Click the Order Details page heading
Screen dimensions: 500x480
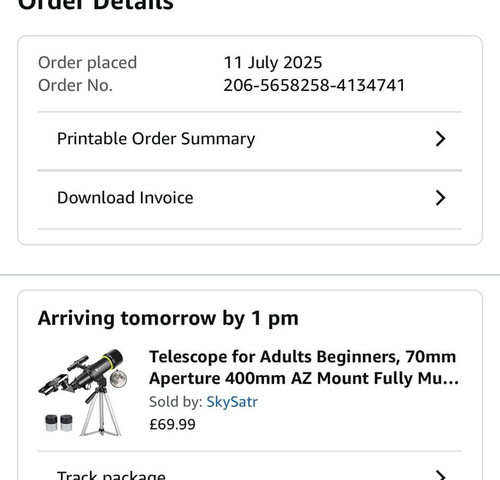tap(96, 5)
